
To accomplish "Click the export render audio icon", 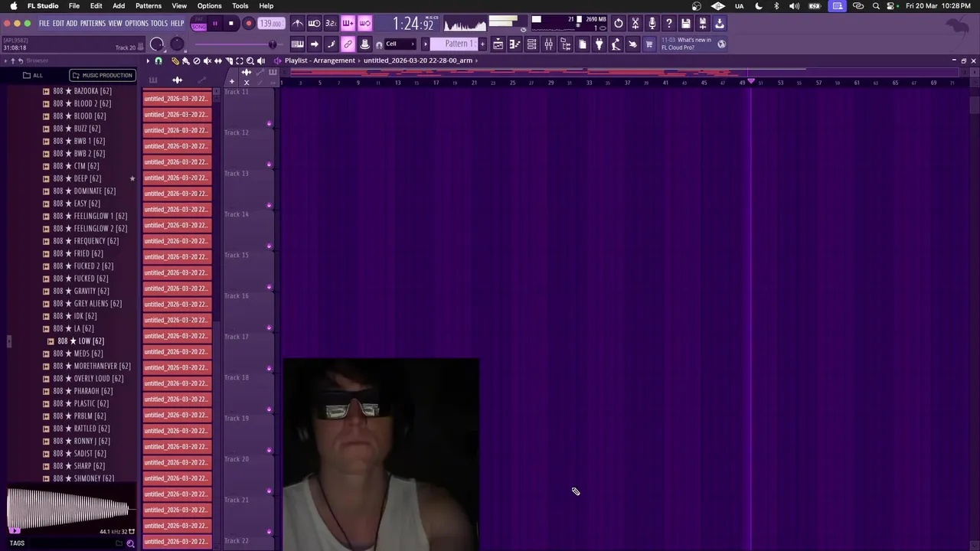I will (x=719, y=24).
